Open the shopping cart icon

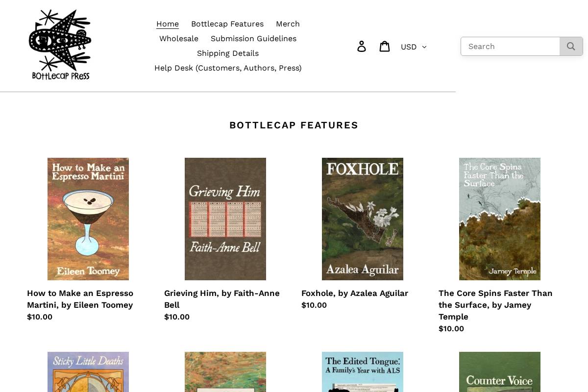[385, 46]
